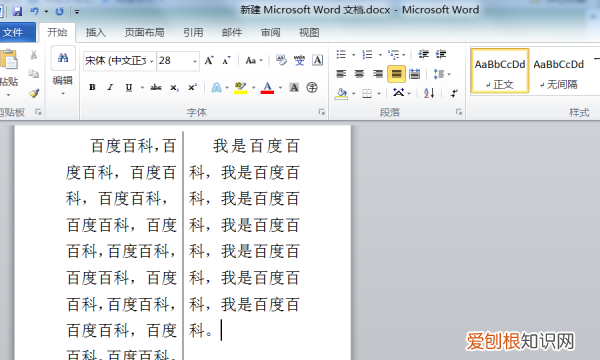This screenshot has width=600, height=360.
Task: Grow the font size with the A-up icon
Action: 209,60
